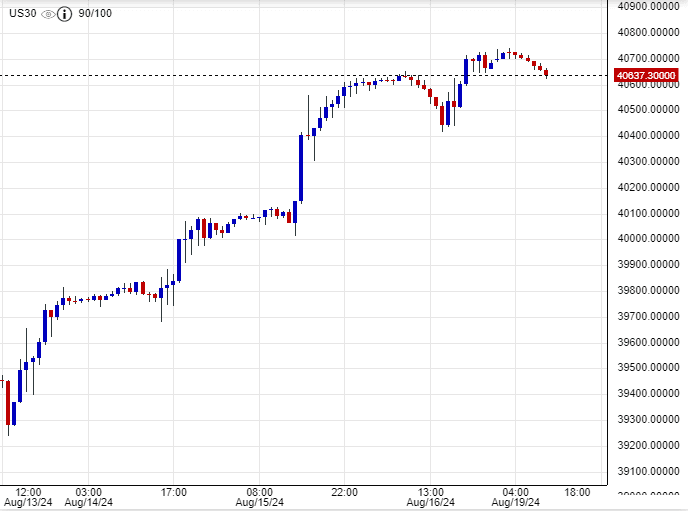Click the 39900.00000 price axis label
The width and height of the screenshot is (688, 511).
[x=648, y=264]
